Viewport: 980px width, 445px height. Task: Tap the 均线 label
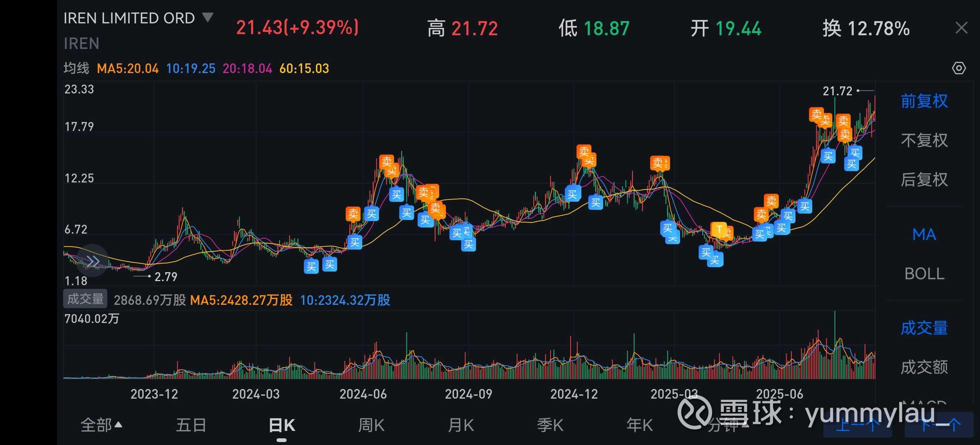coord(76,68)
